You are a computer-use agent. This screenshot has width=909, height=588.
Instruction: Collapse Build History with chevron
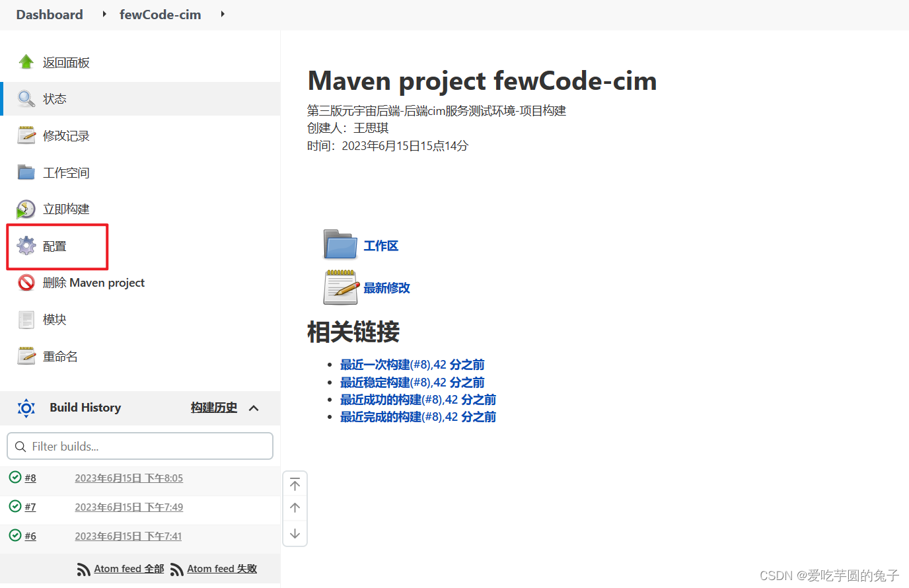(254, 408)
